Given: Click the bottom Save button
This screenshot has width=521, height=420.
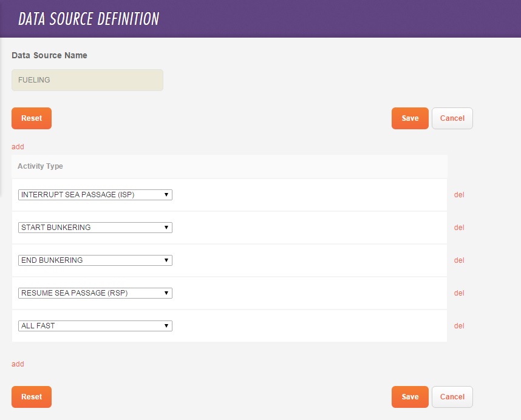Looking at the screenshot, I should click(409, 396).
